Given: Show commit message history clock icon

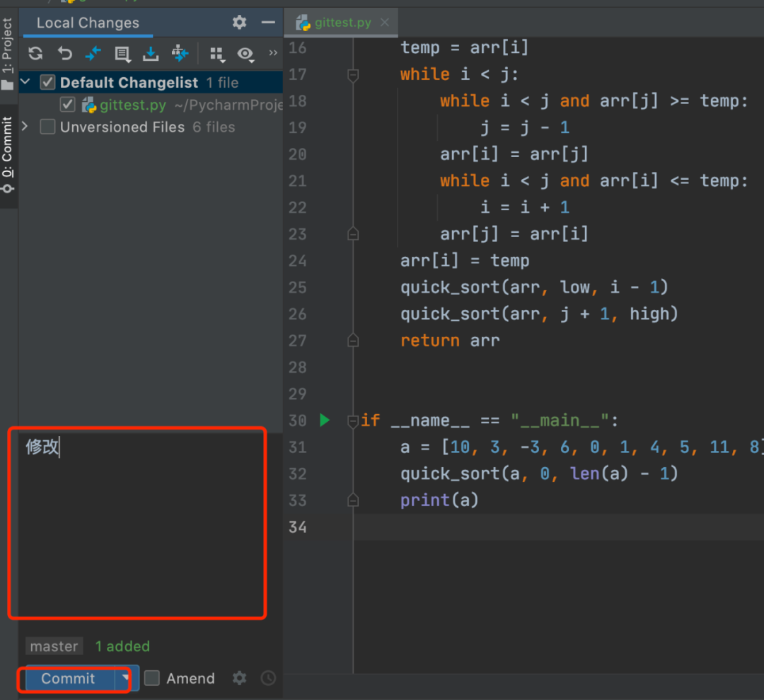Looking at the screenshot, I should tap(268, 678).
